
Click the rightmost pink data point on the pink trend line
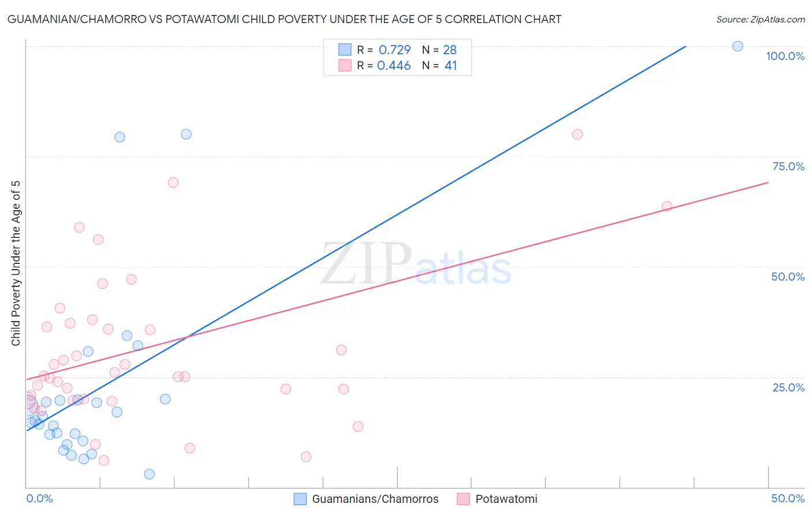[x=666, y=206]
